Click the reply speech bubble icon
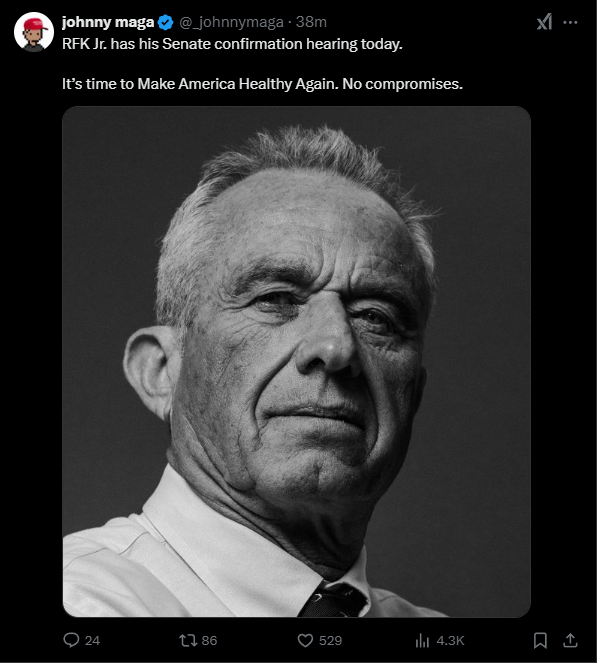The image size is (597, 663). [x=71, y=640]
